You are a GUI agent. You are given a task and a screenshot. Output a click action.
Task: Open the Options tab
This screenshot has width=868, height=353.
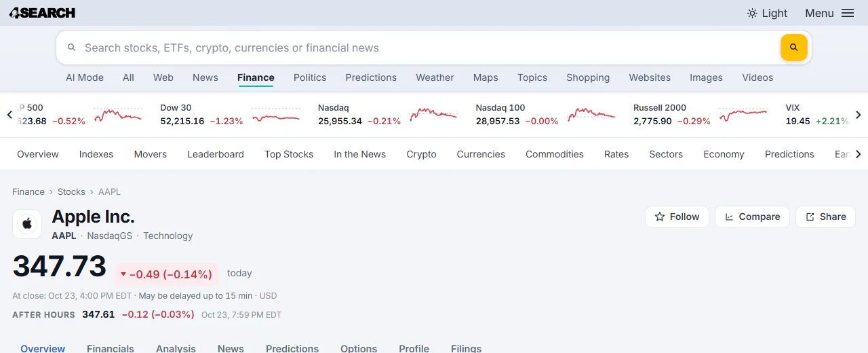(359, 347)
